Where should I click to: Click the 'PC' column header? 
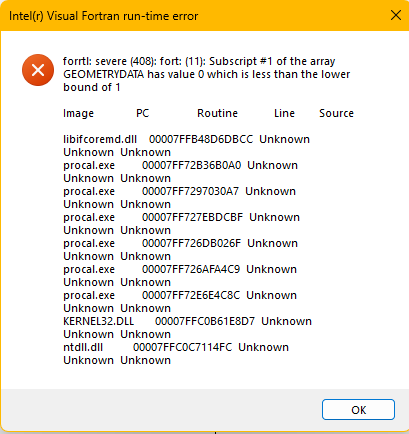142,113
